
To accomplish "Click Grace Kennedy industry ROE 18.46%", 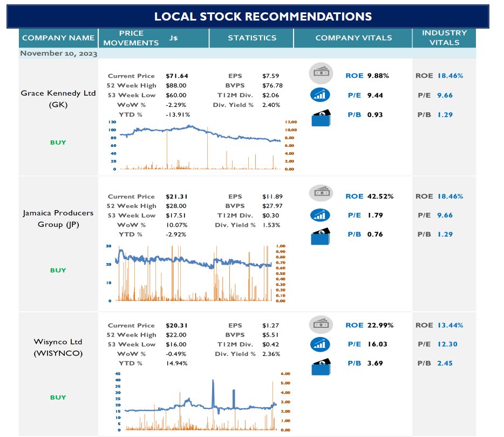I will tap(450, 76).
